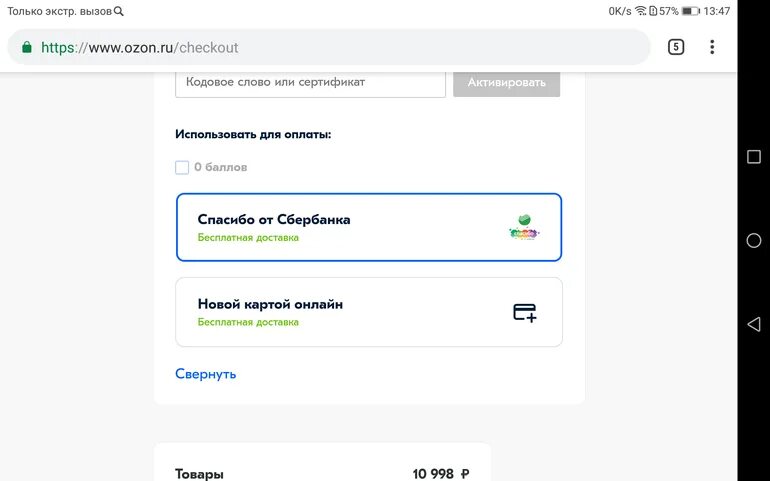Tap the Sberbank Spasibo logo icon
The image size is (770, 481).
pos(524,227)
